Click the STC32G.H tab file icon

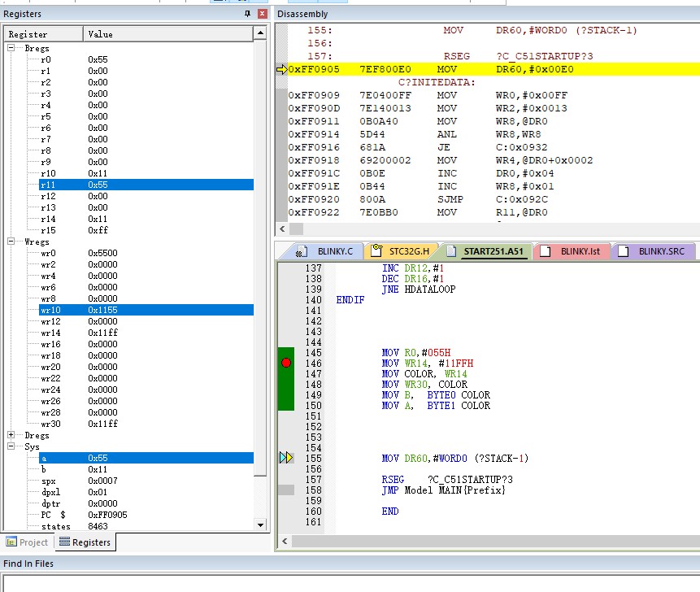(376, 251)
